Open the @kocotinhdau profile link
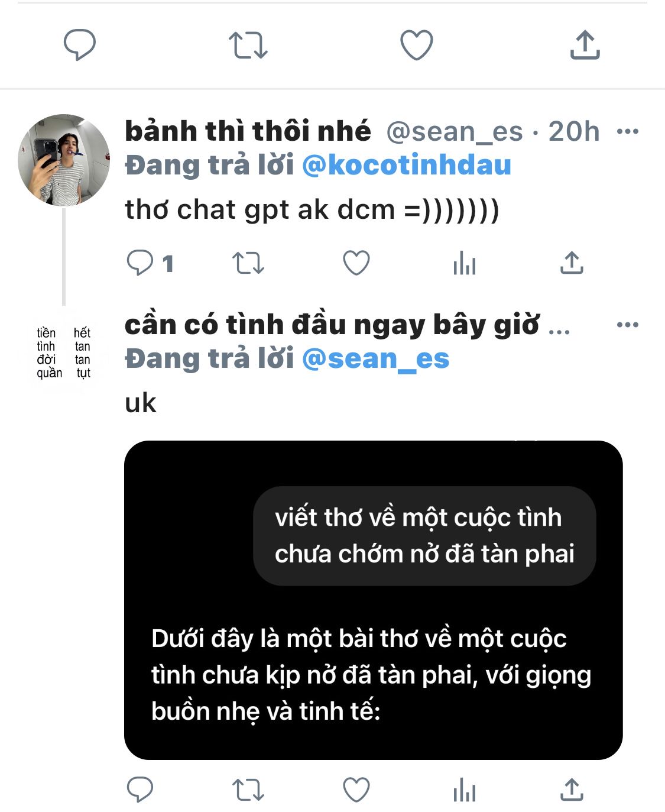 tap(407, 165)
